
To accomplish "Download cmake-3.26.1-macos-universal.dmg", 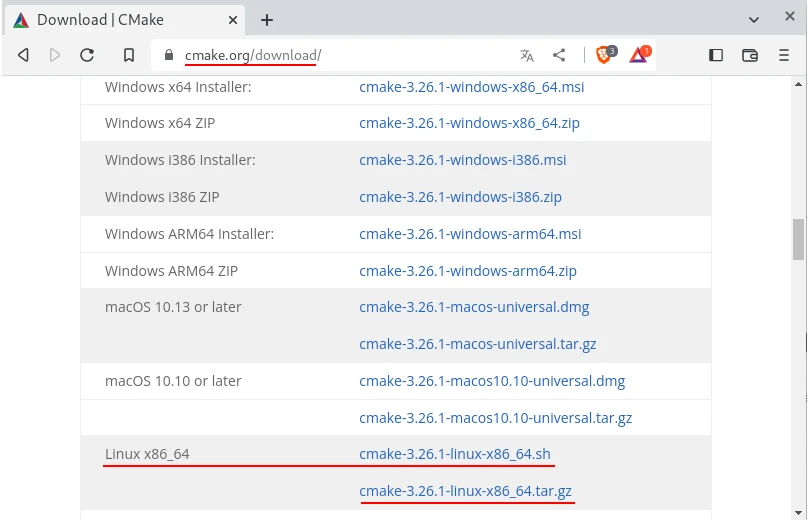I will tap(474, 307).
